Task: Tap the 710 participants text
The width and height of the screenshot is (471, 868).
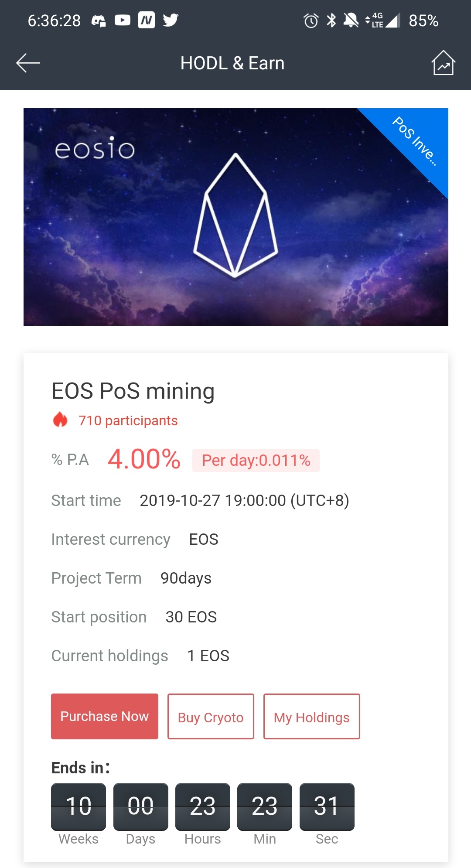Action: [128, 420]
